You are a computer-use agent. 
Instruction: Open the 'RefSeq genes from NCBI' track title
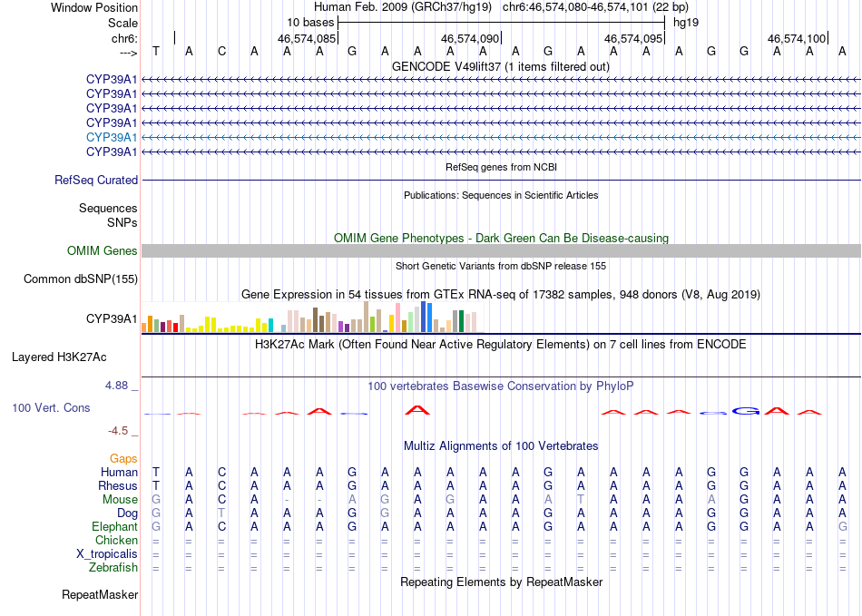501,167
